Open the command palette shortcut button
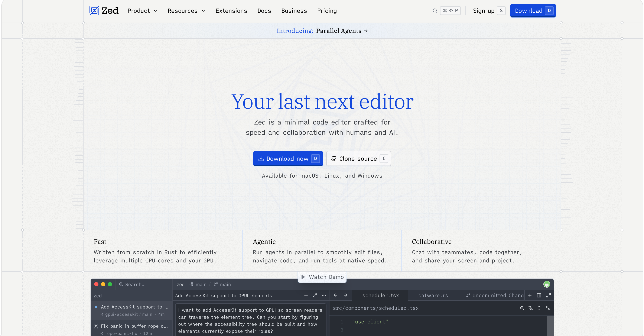 [x=450, y=11]
